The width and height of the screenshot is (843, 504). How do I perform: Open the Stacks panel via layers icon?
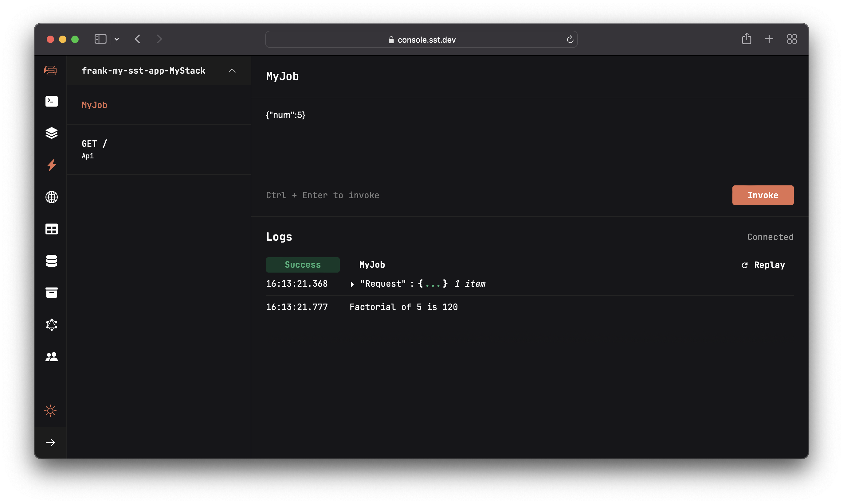click(x=51, y=133)
